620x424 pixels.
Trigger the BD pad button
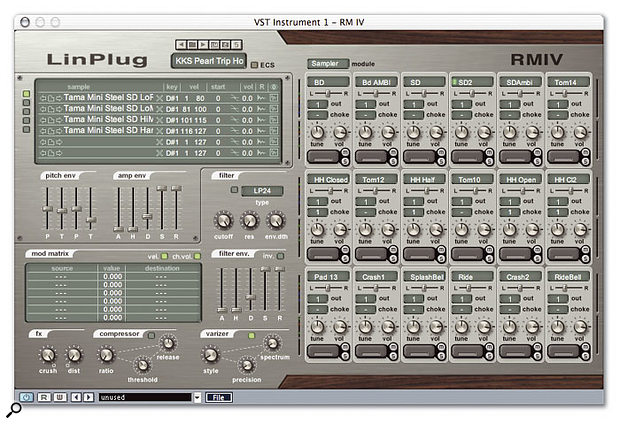(323, 157)
